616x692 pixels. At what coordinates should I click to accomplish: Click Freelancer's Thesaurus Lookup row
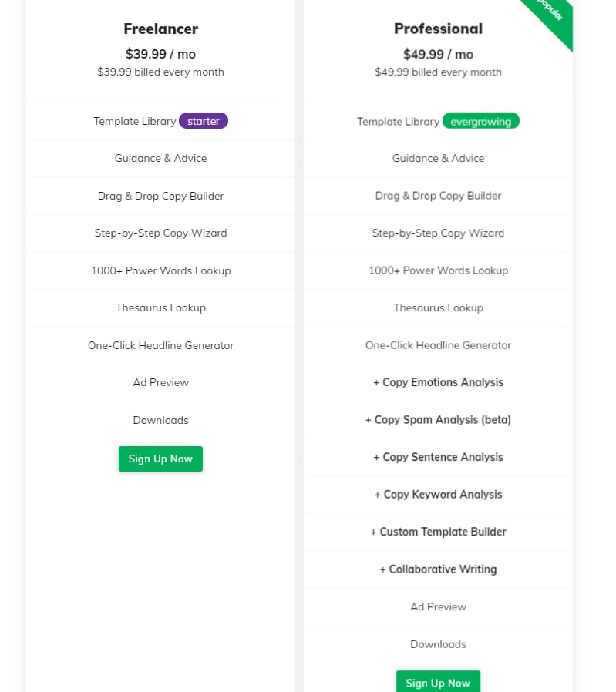[x=160, y=307]
